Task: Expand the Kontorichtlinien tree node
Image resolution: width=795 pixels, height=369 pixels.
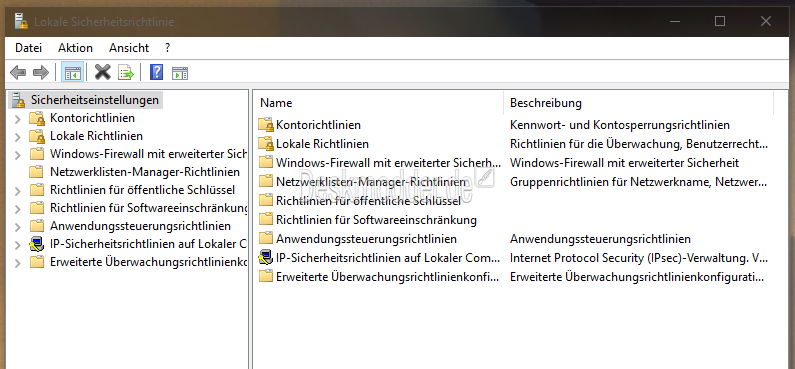Action: tap(18, 119)
